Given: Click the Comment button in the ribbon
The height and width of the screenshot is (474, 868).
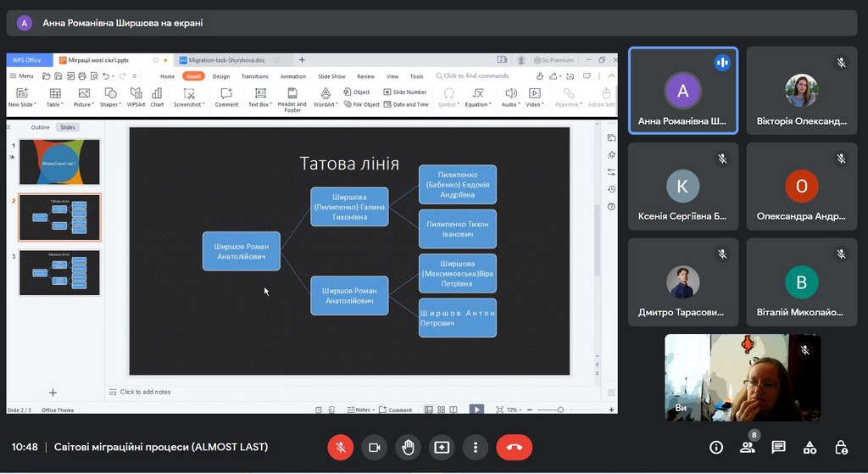Looking at the screenshot, I should (x=226, y=98).
